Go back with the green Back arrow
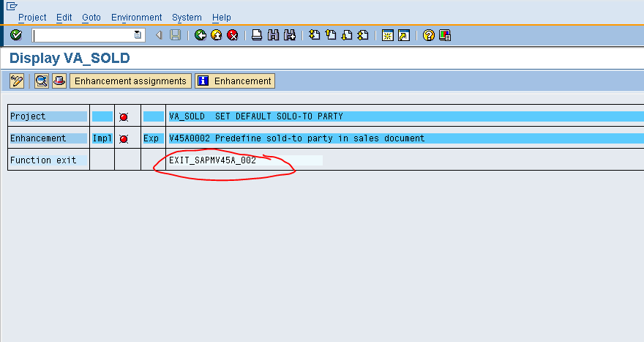Image resolution: width=644 pixels, height=342 pixels. click(x=200, y=35)
